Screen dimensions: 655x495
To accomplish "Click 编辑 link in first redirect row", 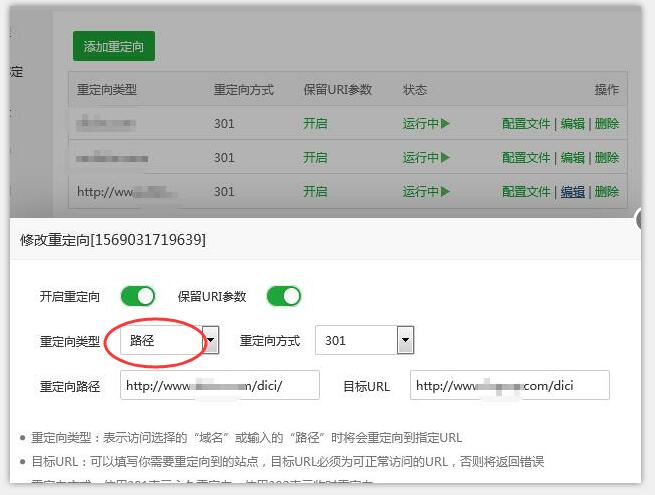I will click(572, 124).
